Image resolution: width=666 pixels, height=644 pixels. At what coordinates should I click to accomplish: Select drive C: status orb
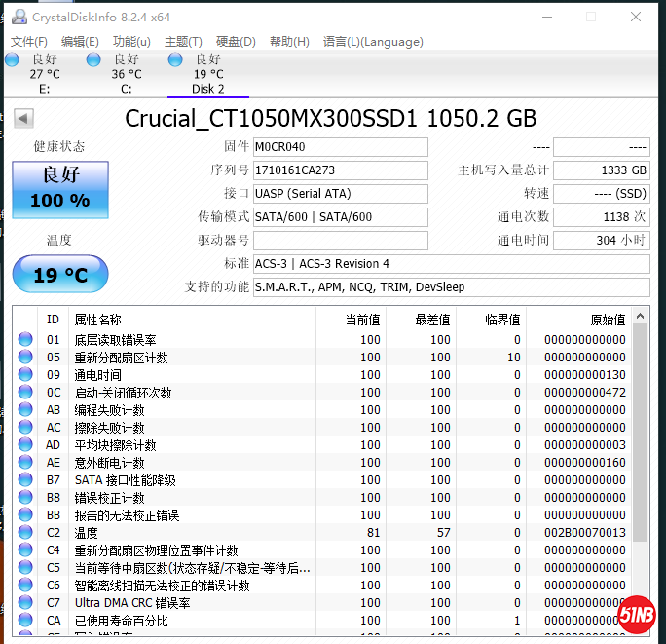click(93, 60)
